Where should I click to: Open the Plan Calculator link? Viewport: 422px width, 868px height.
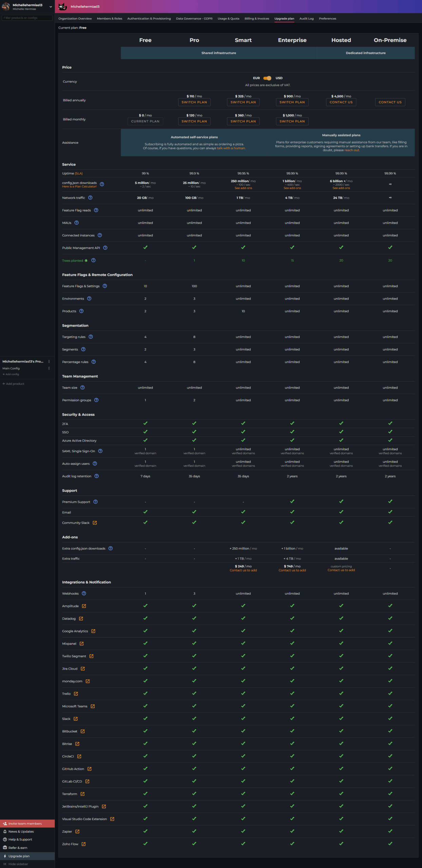pyautogui.click(x=79, y=186)
